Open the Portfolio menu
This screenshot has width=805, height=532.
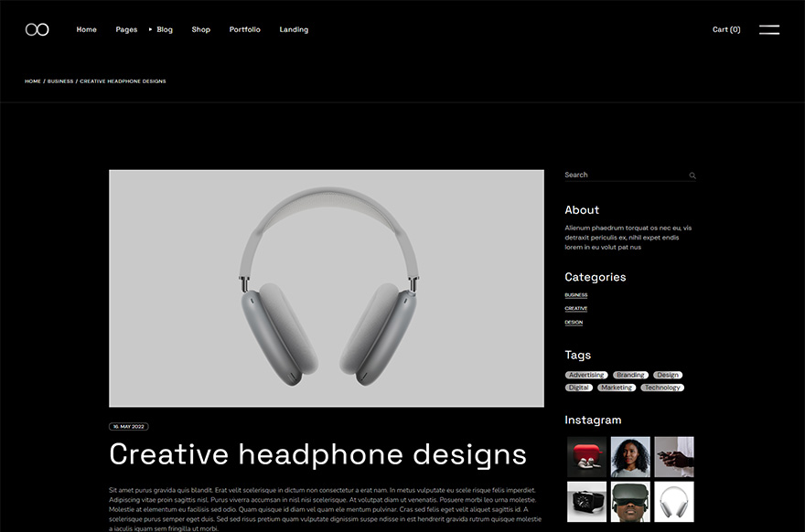244,29
